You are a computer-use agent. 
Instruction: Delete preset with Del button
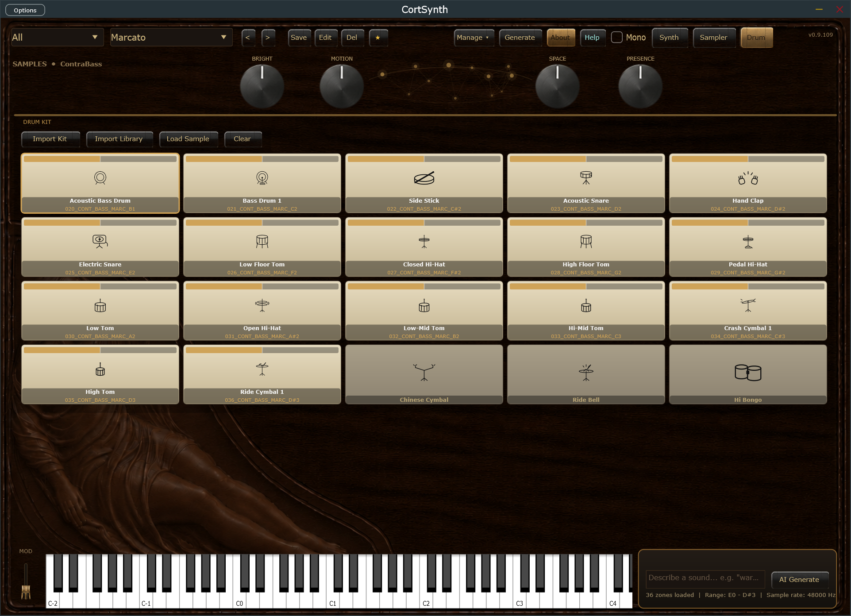point(352,38)
